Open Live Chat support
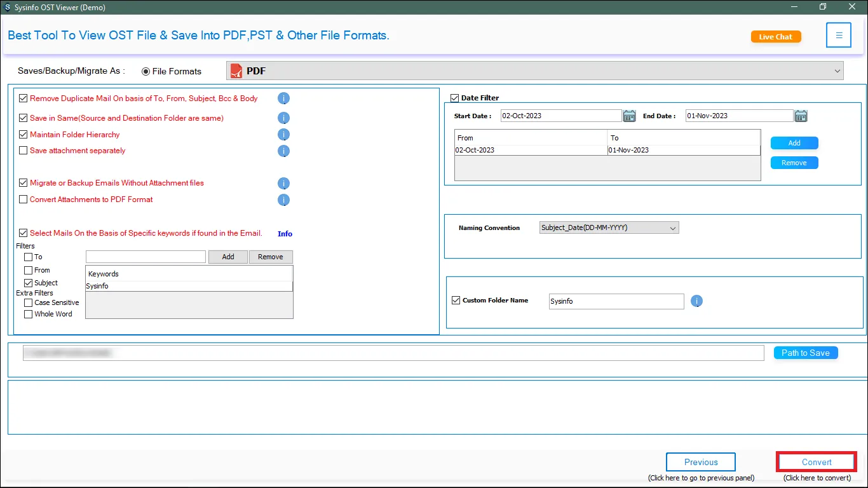The height and width of the screenshot is (488, 868). pyautogui.click(x=776, y=37)
